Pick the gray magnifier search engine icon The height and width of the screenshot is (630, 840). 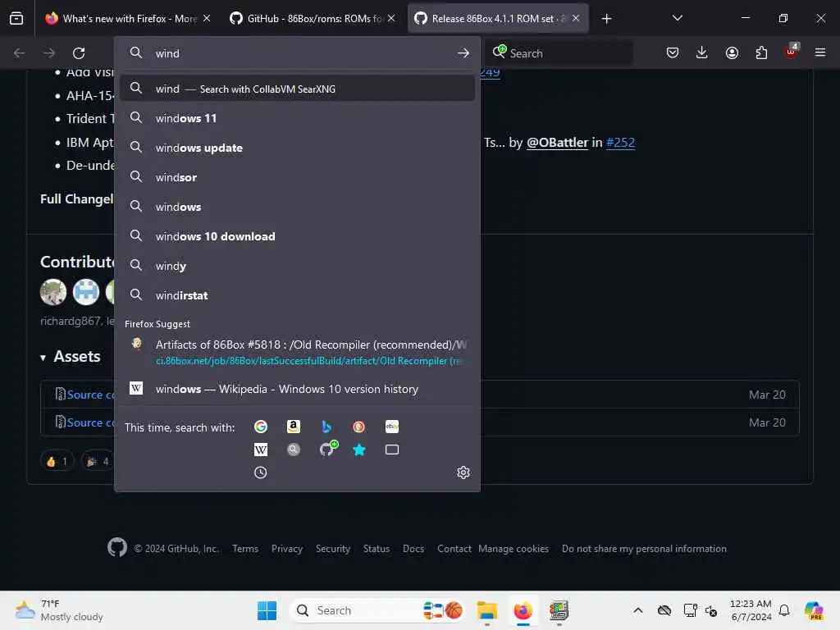294,450
